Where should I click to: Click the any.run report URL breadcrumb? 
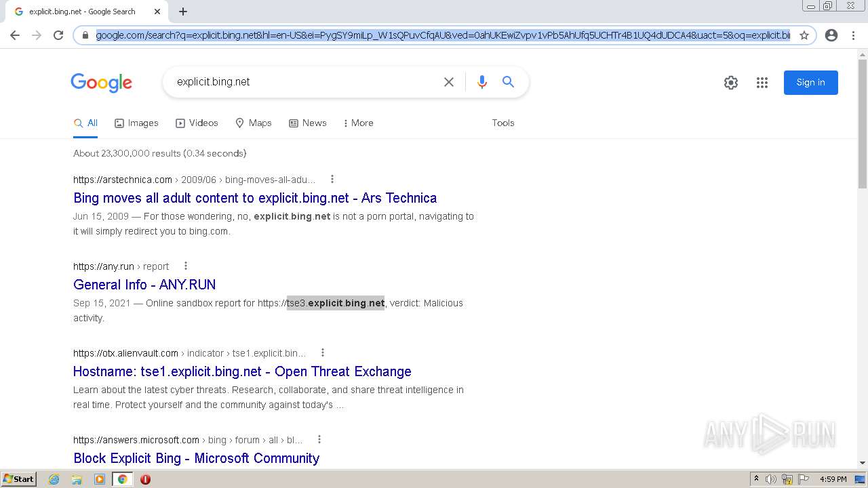[x=121, y=266]
